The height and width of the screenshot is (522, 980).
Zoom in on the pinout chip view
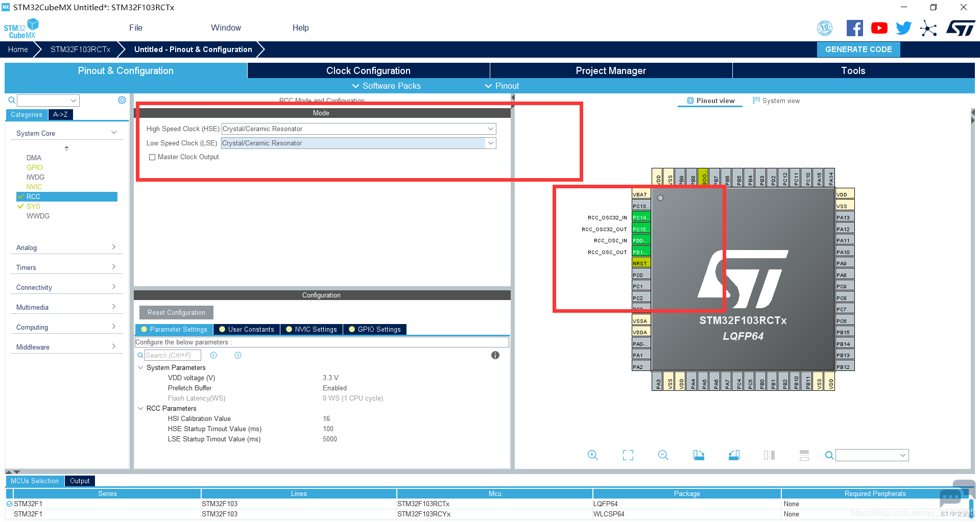point(592,455)
